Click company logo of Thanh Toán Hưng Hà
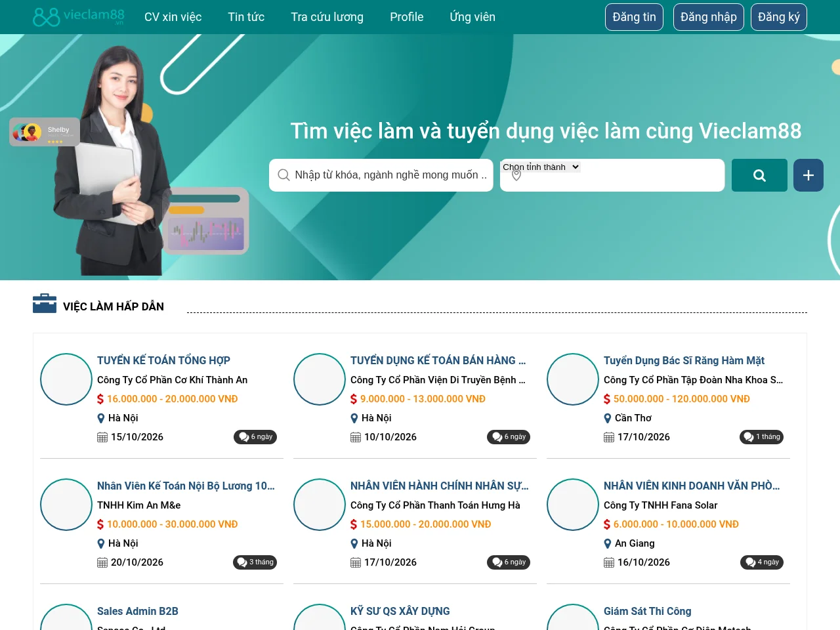This screenshot has height=630, width=840. pos(320,505)
